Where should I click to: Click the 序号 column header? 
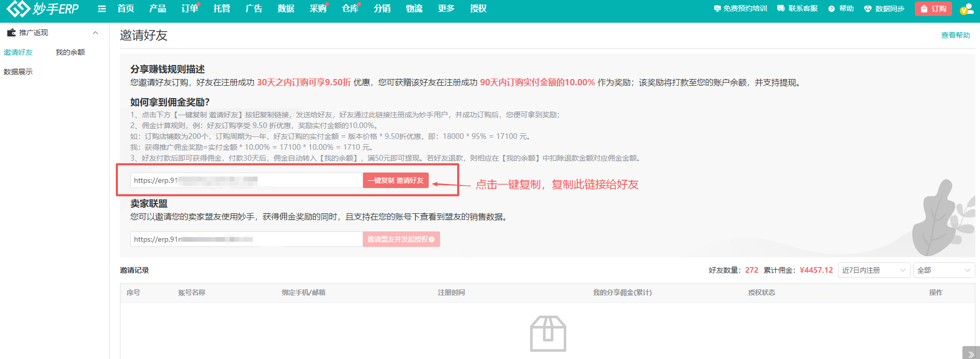[x=133, y=292]
